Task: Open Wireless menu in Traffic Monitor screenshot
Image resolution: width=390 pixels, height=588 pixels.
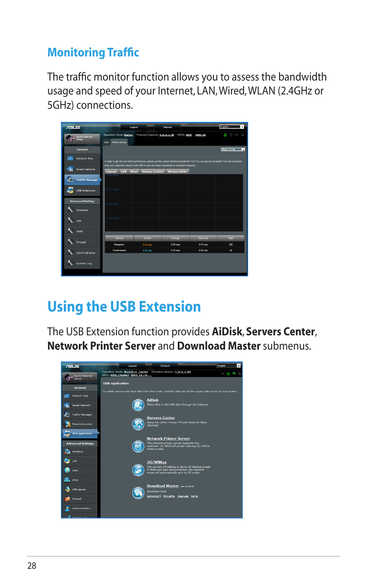Action: (82, 210)
